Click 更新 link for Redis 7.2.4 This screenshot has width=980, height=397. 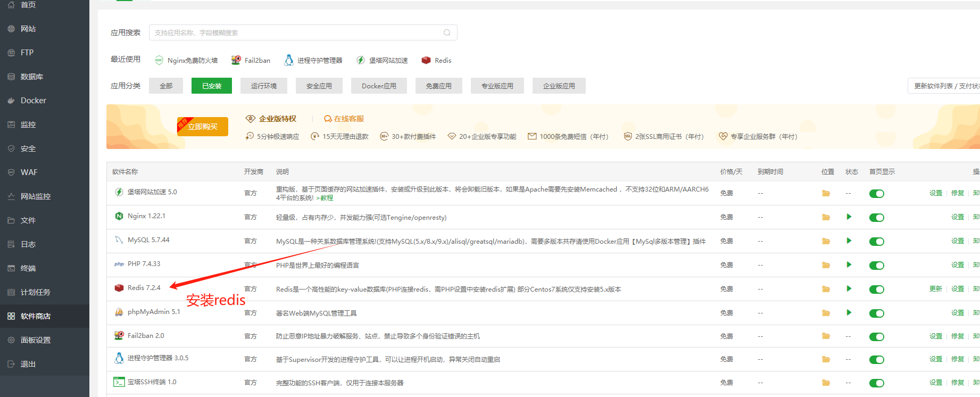click(936, 289)
